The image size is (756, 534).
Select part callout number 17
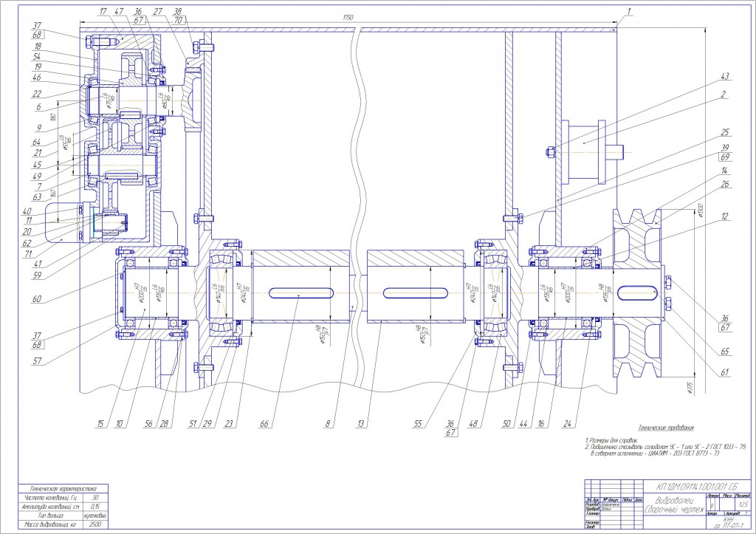102,12
